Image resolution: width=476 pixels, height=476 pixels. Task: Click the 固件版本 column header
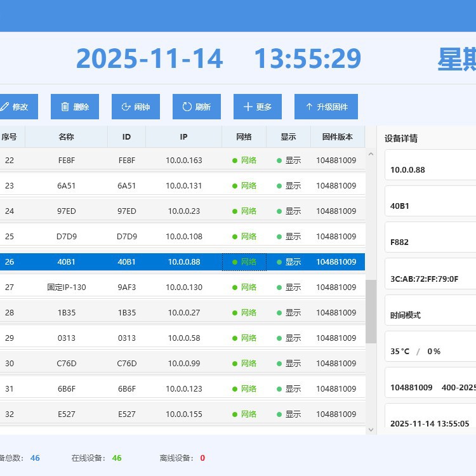coord(338,137)
